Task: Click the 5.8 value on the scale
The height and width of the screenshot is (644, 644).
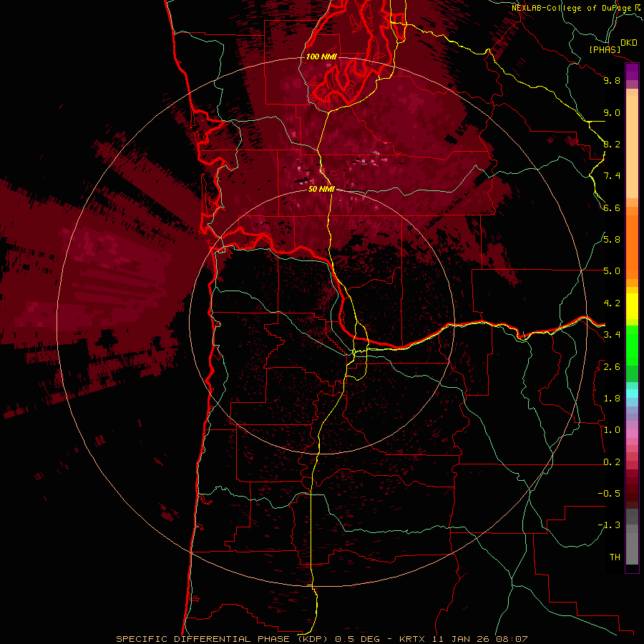Action: click(612, 240)
